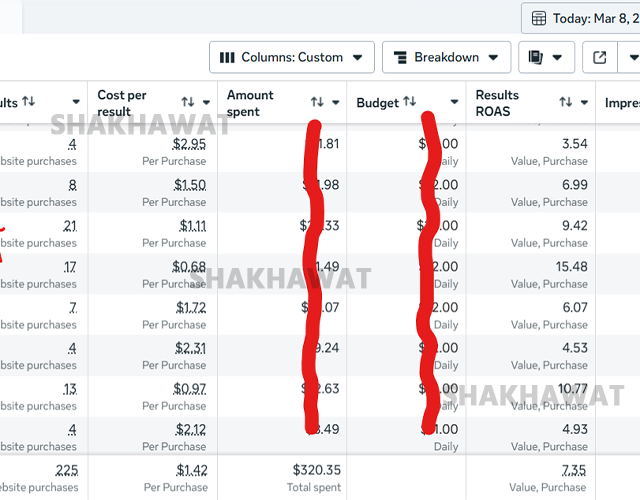Viewport: 640px width, 500px height.
Task: Click ROAS value 6.07
Action: 575,307
